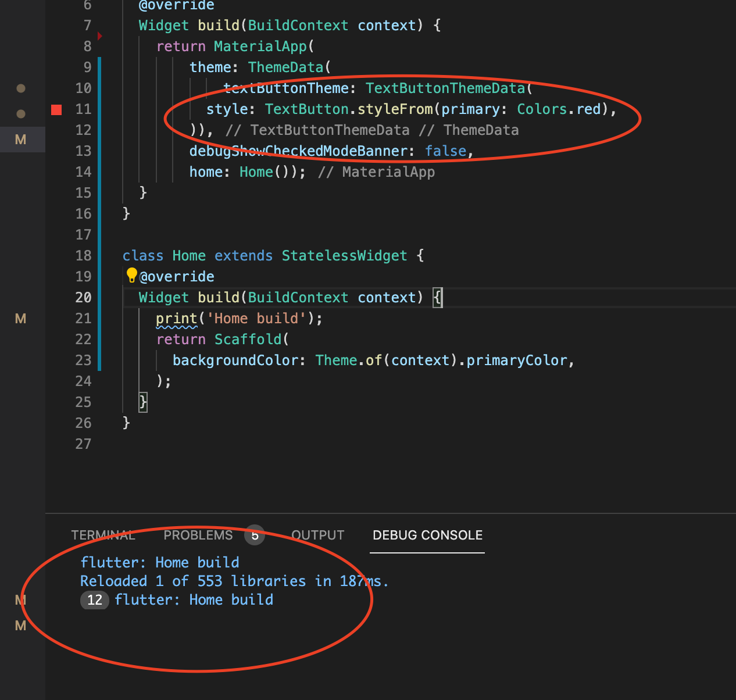Click the 'class' keyword on line 18
The image size is (736, 700).
point(143,256)
